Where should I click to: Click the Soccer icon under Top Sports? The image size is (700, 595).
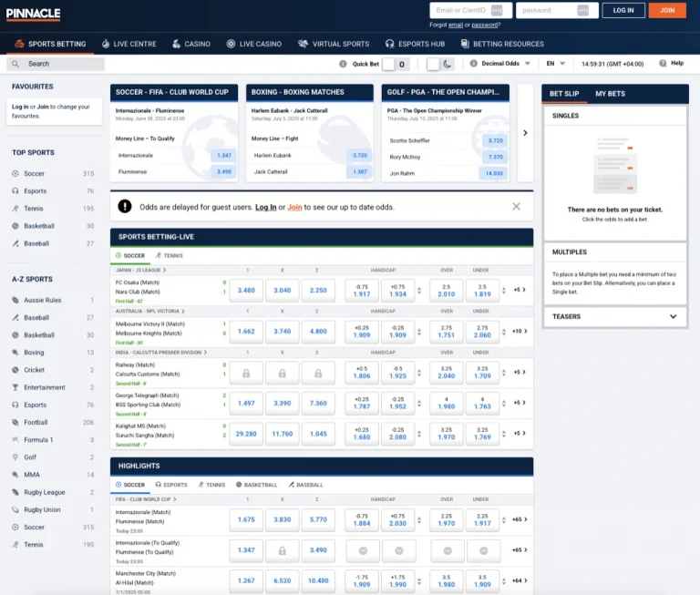coord(15,174)
